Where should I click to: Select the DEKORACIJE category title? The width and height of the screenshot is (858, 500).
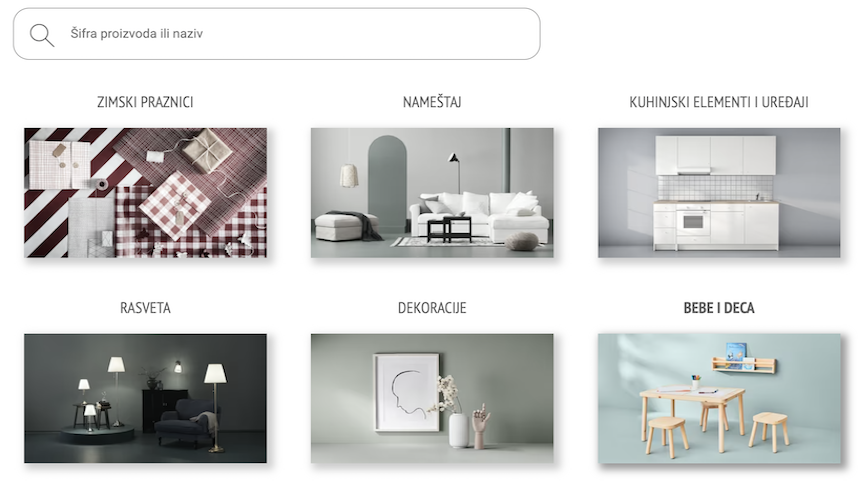click(432, 308)
